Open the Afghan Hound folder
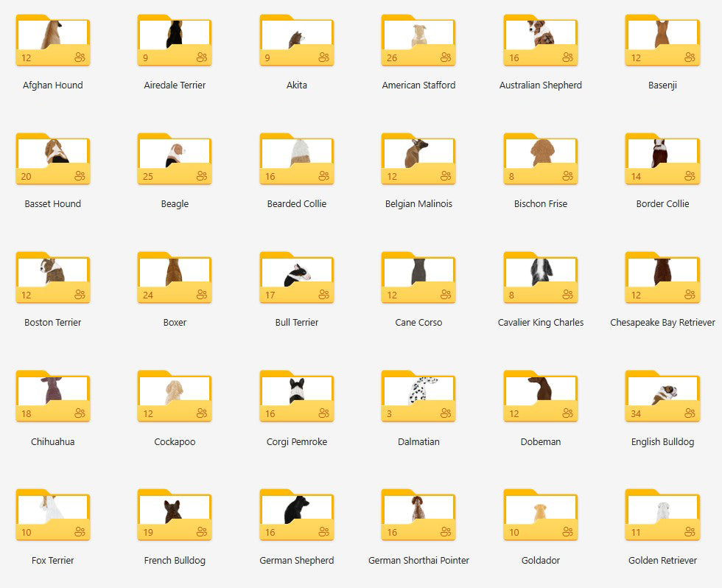The width and height of the screenshot is (722, 588). 52,41
